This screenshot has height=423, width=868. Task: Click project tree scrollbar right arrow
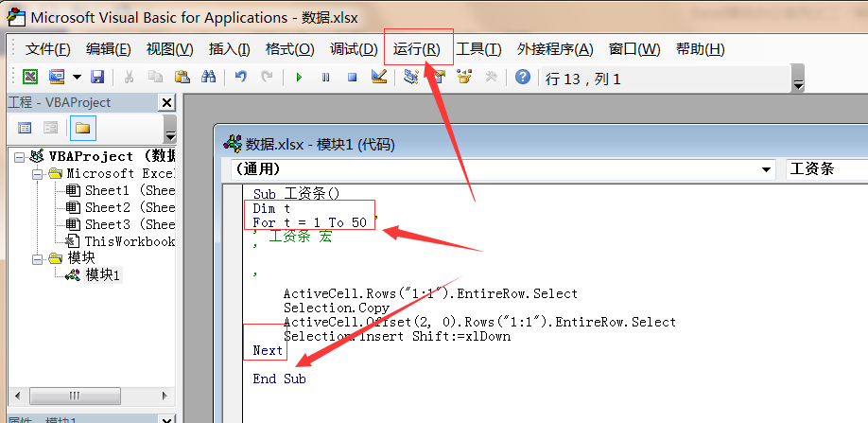165,396
